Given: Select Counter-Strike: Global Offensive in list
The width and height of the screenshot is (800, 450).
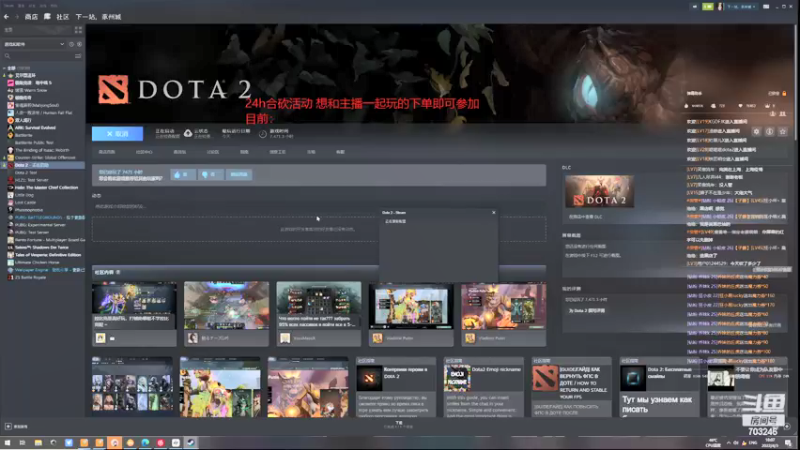Looking at the screenshot, I should tap(45, 158).
